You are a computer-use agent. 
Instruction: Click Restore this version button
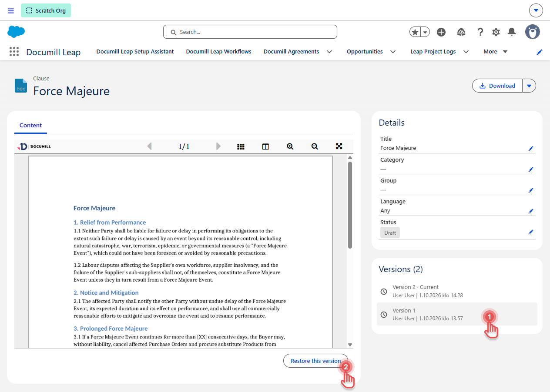(x=316, y=361)
